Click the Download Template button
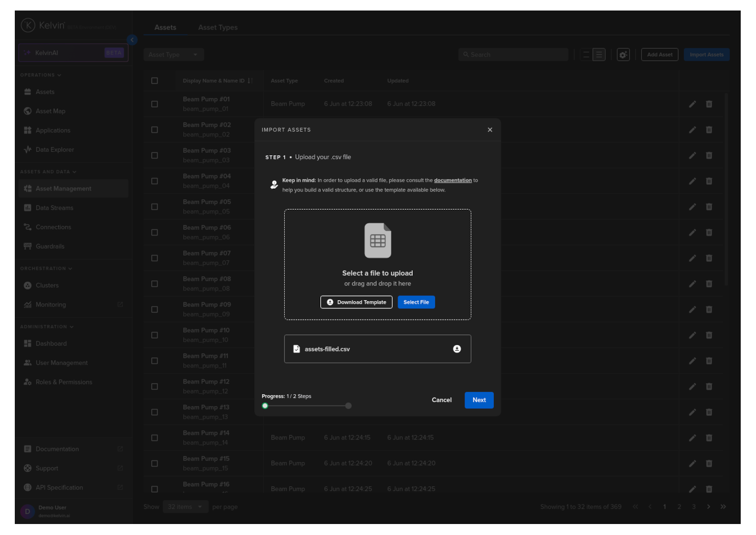Viewport: 756px width, 535px height. click(x=356, y=302)
